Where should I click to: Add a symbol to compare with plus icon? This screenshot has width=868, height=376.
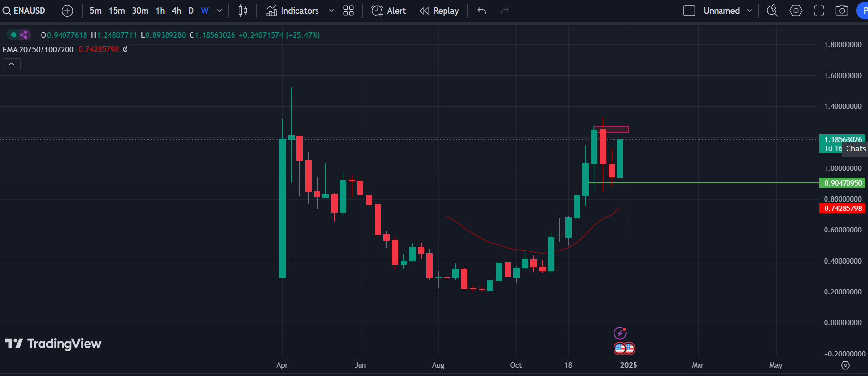tap(67, 11)
